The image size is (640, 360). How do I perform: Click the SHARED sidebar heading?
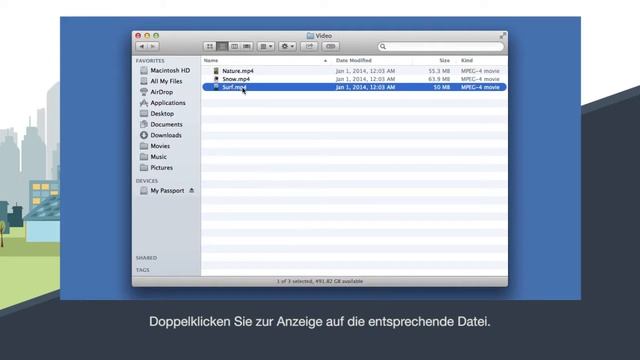tap(147, 258)
